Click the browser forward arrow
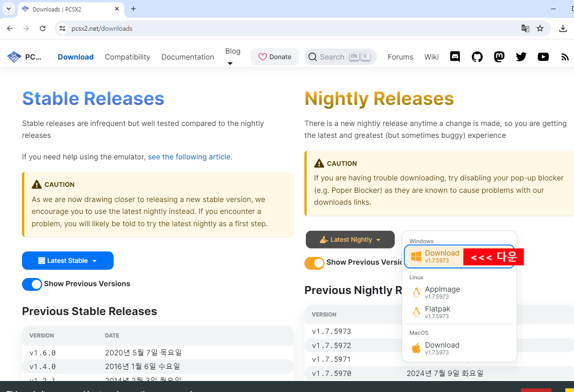 (26, 28)
